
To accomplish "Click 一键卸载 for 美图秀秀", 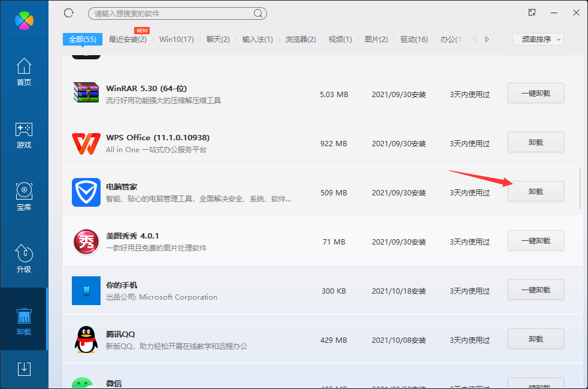I will (x=536, y=241).
